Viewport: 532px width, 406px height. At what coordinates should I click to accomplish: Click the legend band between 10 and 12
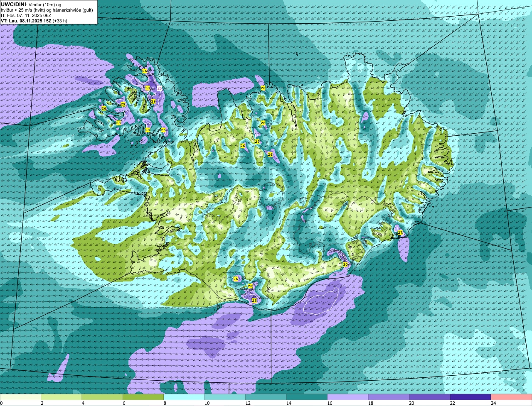point(225,397)
